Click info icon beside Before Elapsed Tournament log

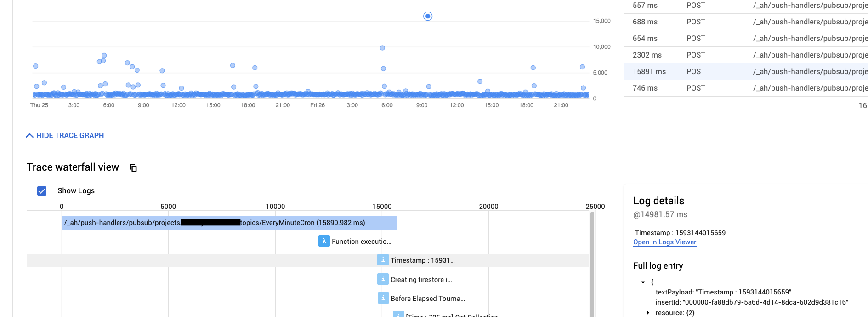[383, 298]
